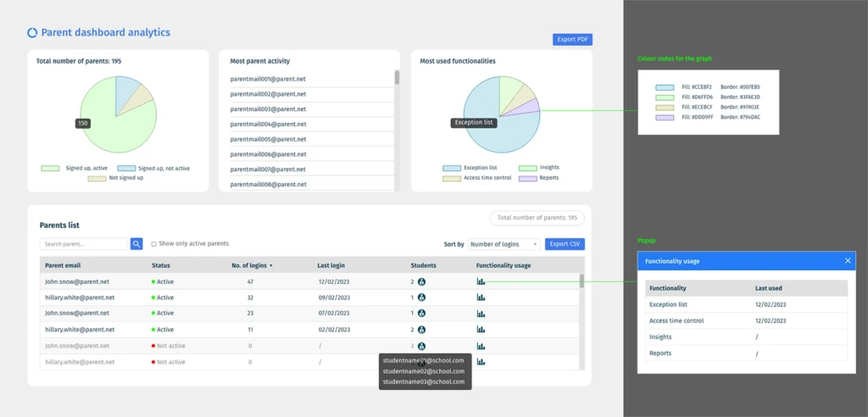Screen dimensions: 868x417
Task: Click the Export PDF button
Action: click(x=572, y=39)
